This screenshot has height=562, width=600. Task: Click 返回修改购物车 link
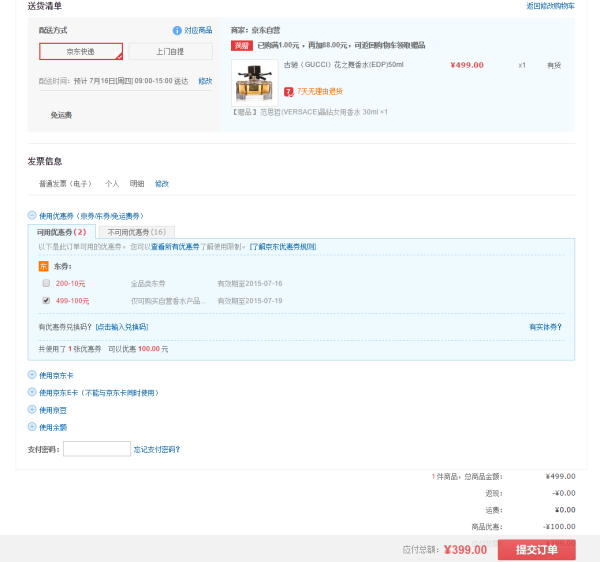pos(550,6)
